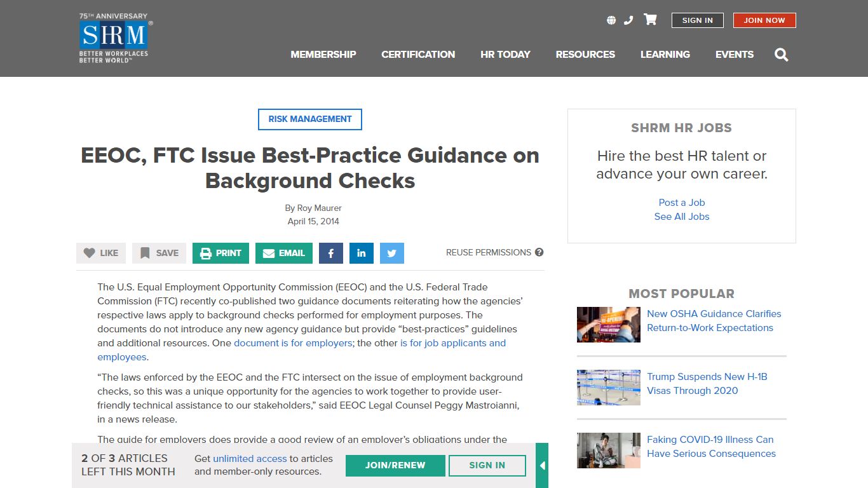
Task: Click the article headline text
Action: pos(310,168)
